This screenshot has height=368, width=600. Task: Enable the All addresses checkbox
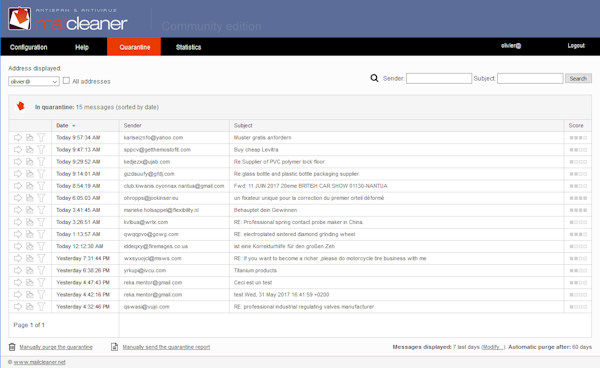[x=66, y=81]
